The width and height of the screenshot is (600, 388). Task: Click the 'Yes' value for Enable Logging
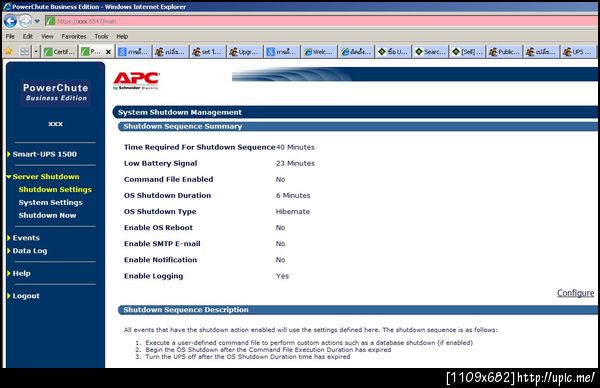point(282,276)
